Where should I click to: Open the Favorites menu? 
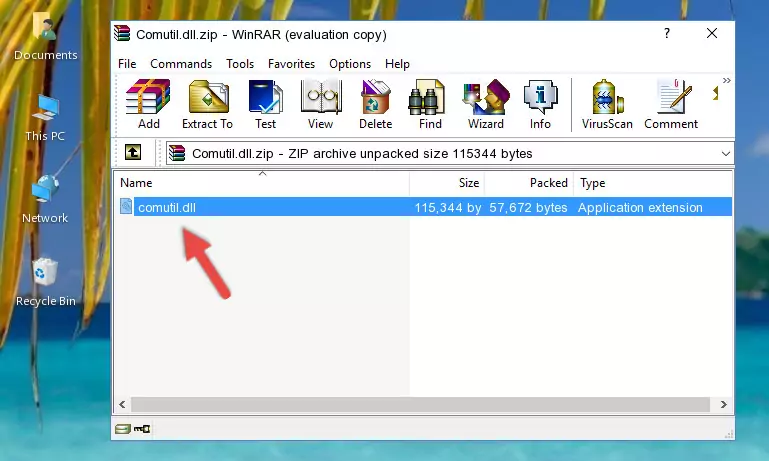(x=291, y=64)
